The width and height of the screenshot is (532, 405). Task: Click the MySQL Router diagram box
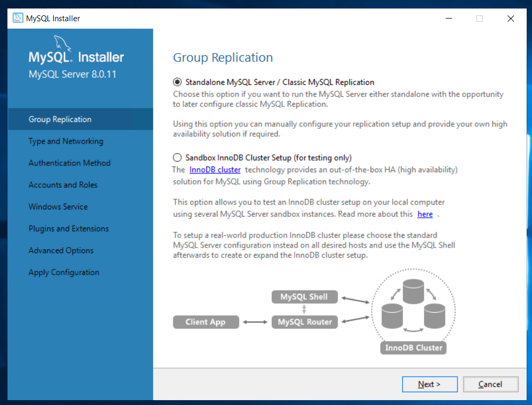[x=304, y=322]
